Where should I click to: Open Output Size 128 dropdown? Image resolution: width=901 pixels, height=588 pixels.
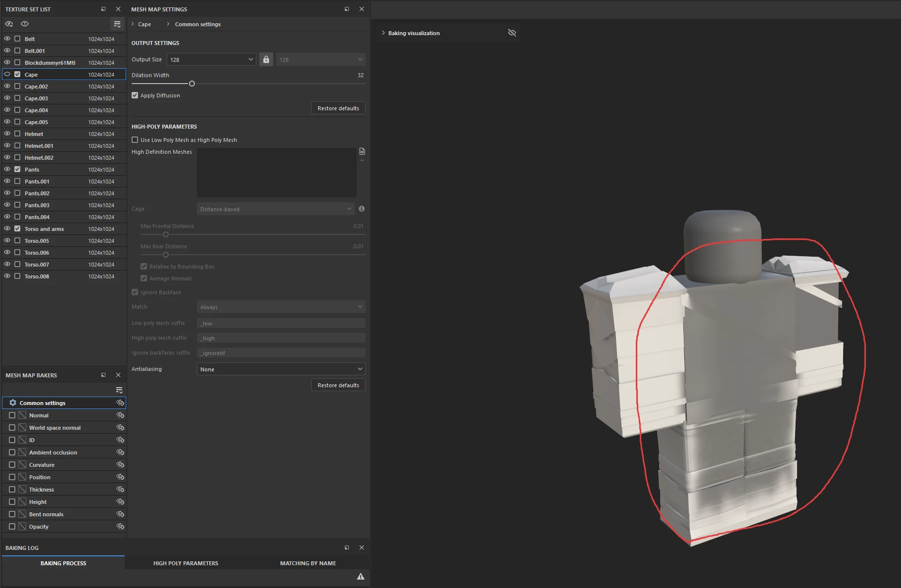pyautogui.click(x=211, y=59)
